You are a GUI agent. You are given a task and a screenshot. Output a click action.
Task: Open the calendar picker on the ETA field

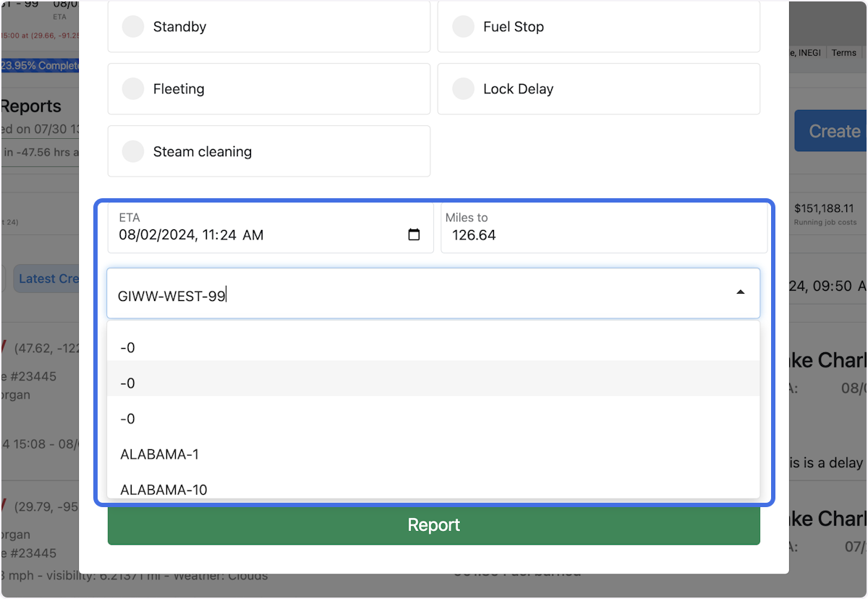click(x=413, y=234)
